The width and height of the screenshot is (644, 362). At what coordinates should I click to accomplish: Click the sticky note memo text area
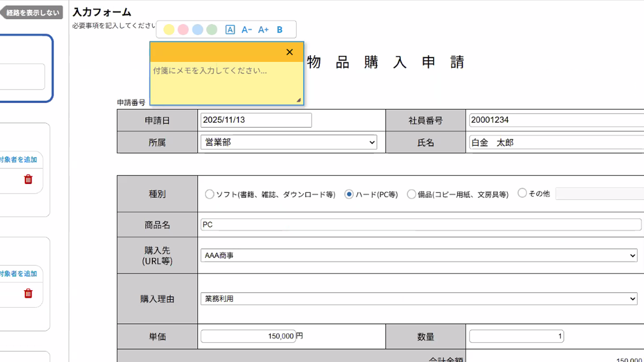(225, 83)
